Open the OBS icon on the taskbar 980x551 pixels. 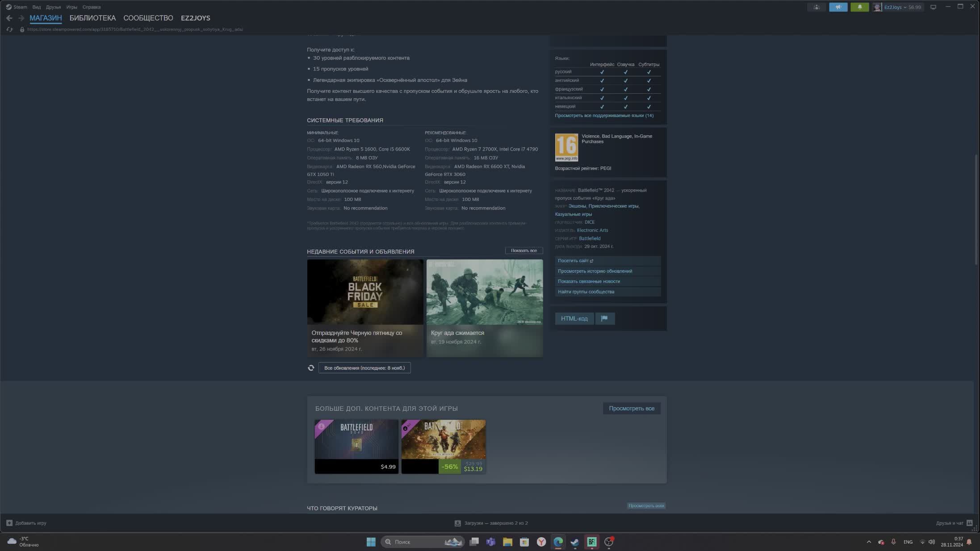[x=609, y=542]
